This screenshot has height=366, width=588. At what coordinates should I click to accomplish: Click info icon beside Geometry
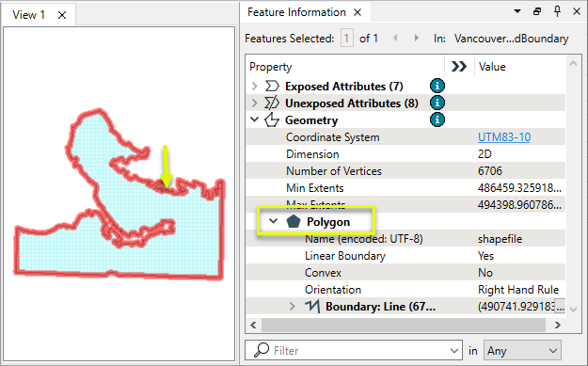tap(437, 120)
